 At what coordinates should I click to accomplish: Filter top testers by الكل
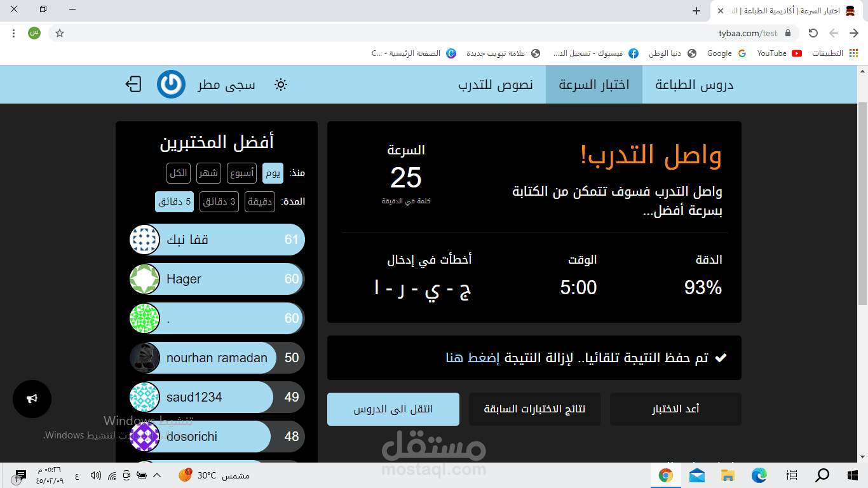(x=179, y=173)
